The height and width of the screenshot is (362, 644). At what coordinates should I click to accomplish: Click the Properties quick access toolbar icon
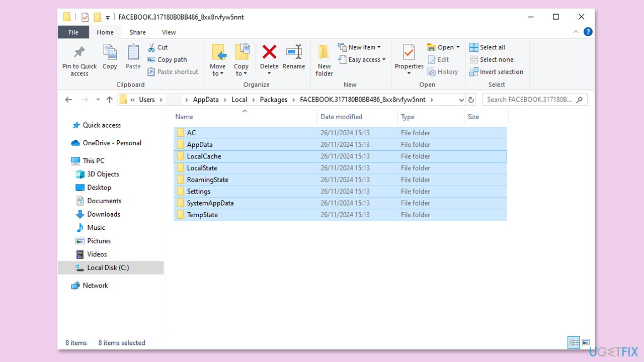(85, 17)
